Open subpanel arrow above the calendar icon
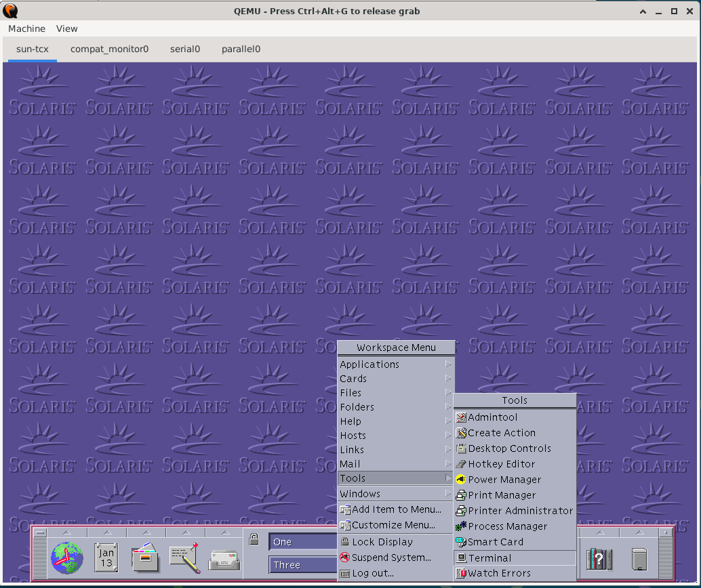Image resolution: width=701 pixels, height=588 pixels. pyautogui.click(x=106, y=533)
